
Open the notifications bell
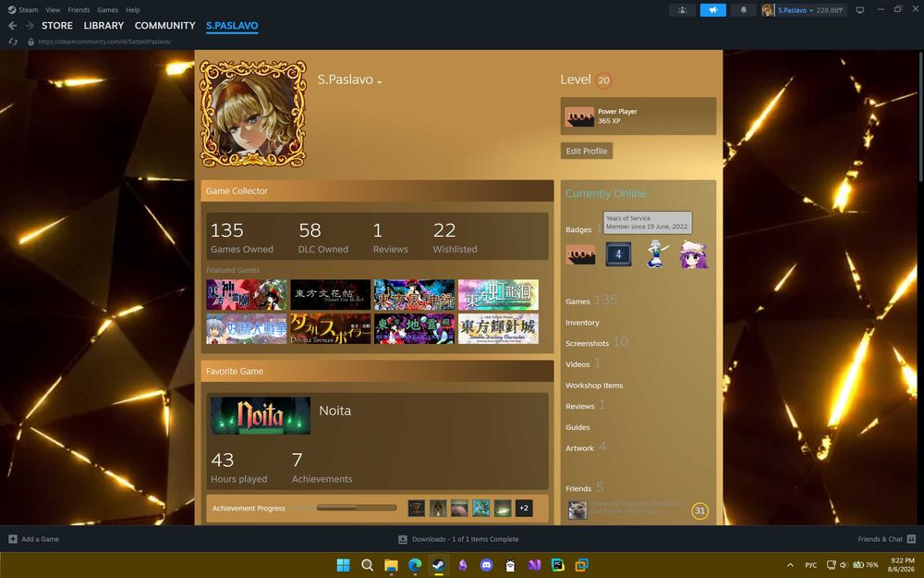pyautogui.click(x=743, y=10)
